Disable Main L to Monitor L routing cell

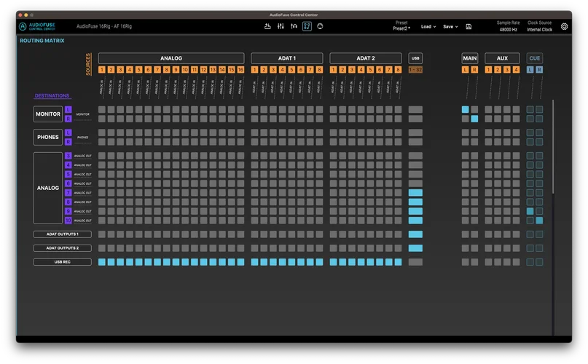click(466, 110)
